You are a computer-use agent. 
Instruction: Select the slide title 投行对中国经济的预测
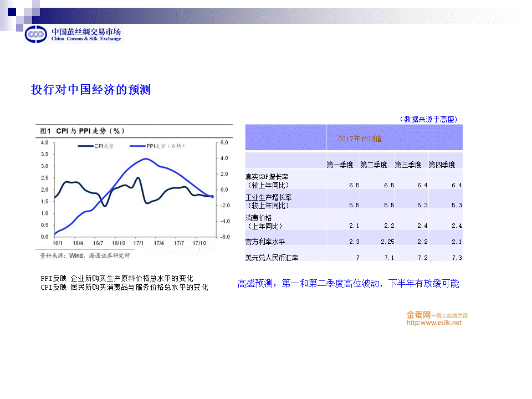91,90
